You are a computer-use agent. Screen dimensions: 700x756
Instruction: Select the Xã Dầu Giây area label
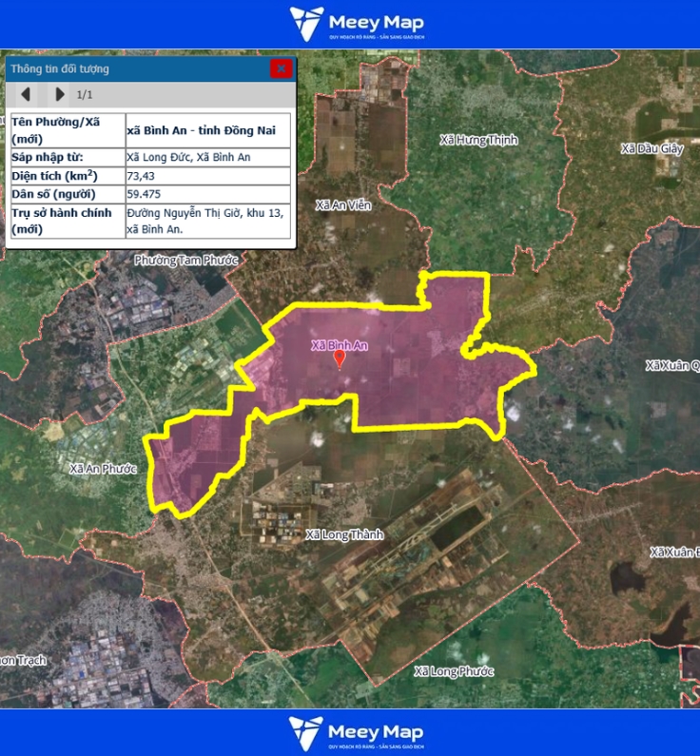pos(651,148)
